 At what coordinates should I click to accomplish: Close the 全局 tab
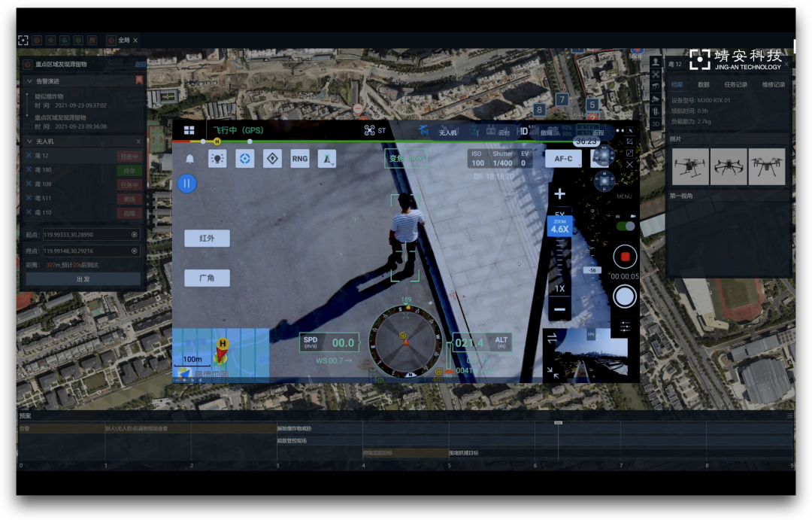tap(135, 41)
